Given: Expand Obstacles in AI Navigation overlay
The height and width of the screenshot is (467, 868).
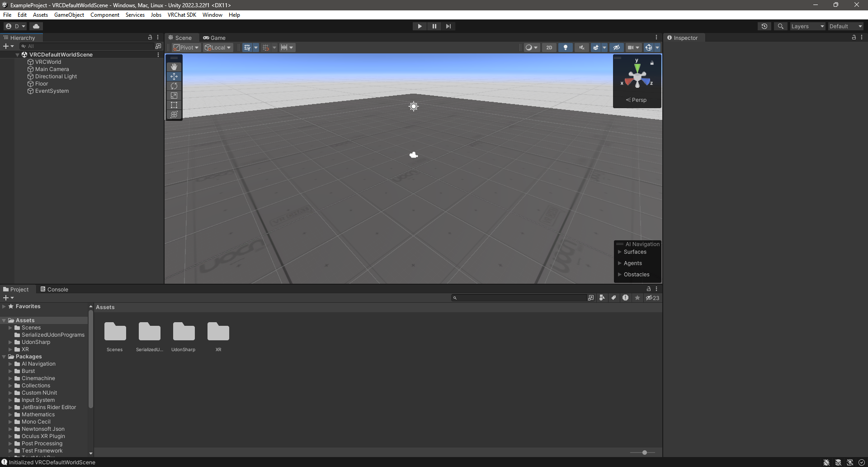Looking at the screenshot, I should point(620,275).
